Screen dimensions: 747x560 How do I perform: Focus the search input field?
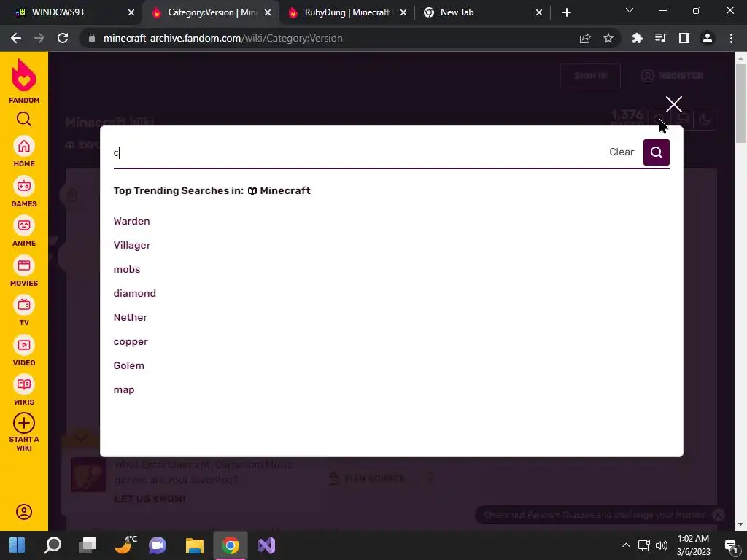(357, 152)
